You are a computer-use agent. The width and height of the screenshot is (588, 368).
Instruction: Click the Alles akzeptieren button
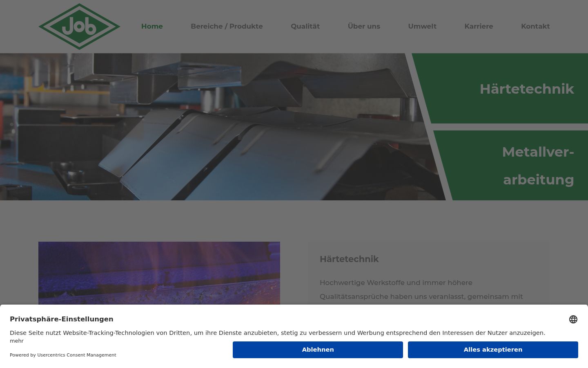click(493, 350)
